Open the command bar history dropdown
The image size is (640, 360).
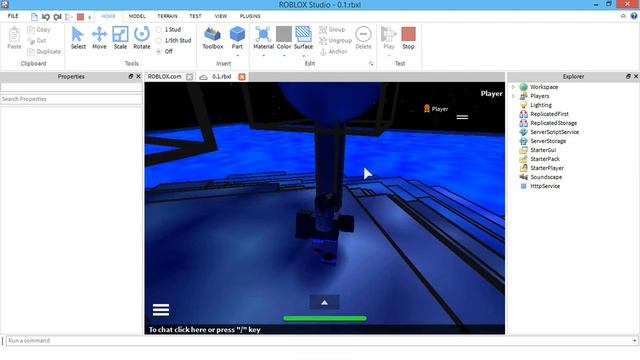[x=635, y=341]
